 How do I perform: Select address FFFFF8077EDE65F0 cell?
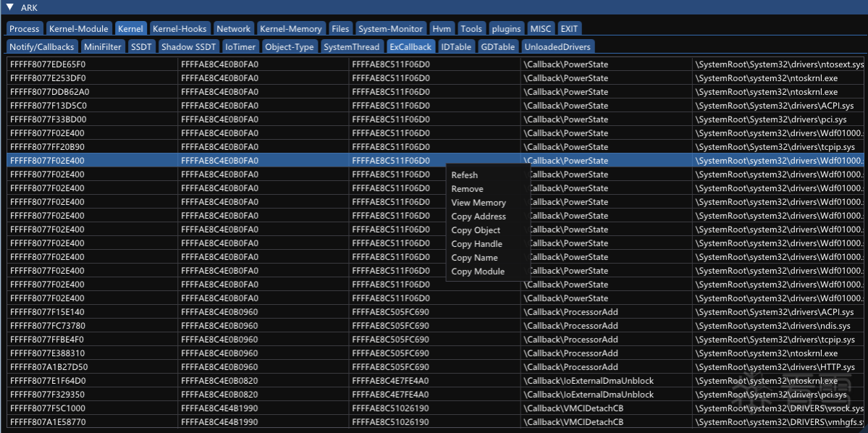(93, 64)
